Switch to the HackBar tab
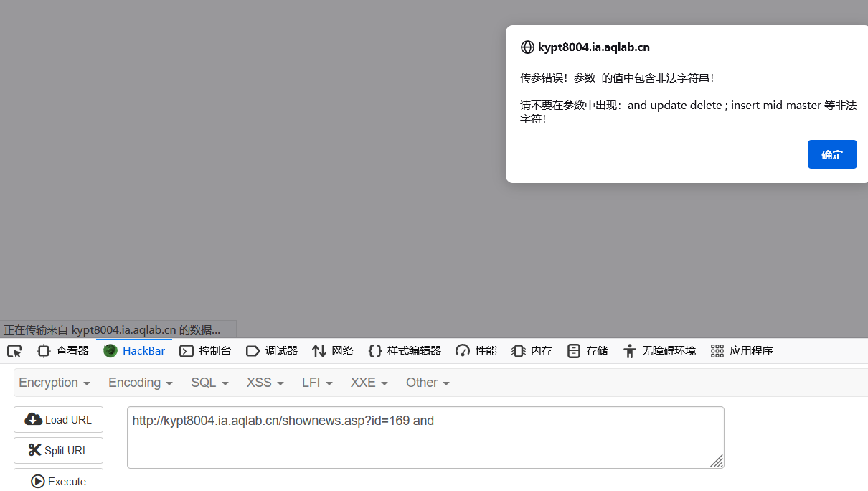Image resolution: width=868 pixels, height=491 pixels. pos(133,350)
